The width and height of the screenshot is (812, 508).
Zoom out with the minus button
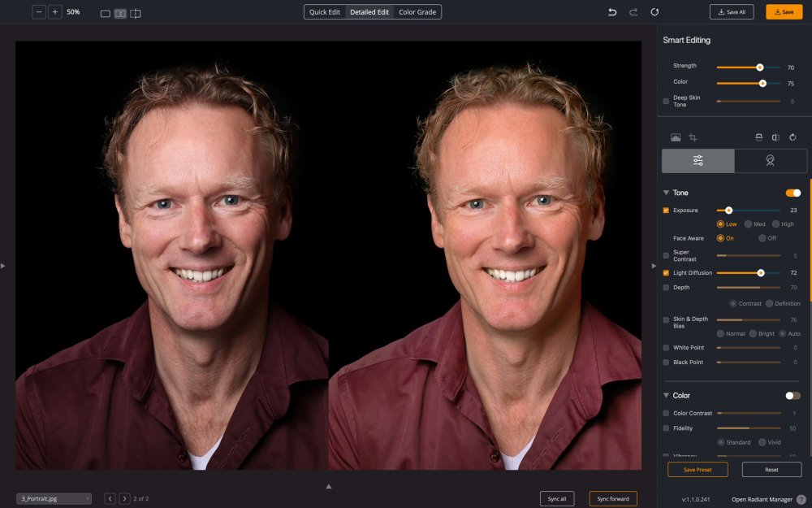39,12
